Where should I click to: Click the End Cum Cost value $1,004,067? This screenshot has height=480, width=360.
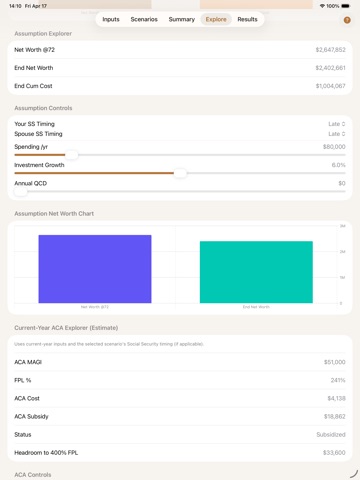[x=330, y=86]
